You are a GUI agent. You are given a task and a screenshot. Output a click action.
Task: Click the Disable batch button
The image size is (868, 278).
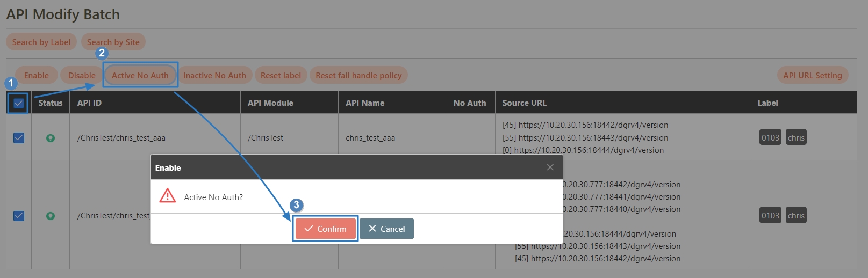point(82,76)
